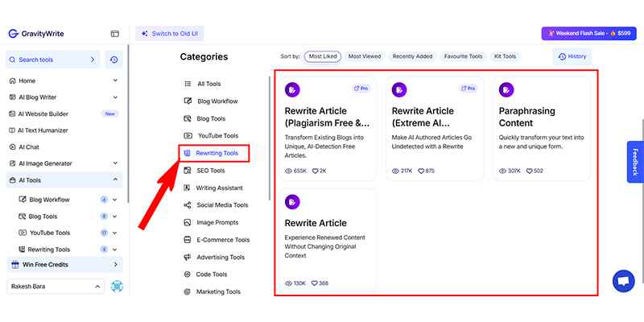Show Favourite Tools
This screenshot has width=644, height=322.
tap(464, 56)
